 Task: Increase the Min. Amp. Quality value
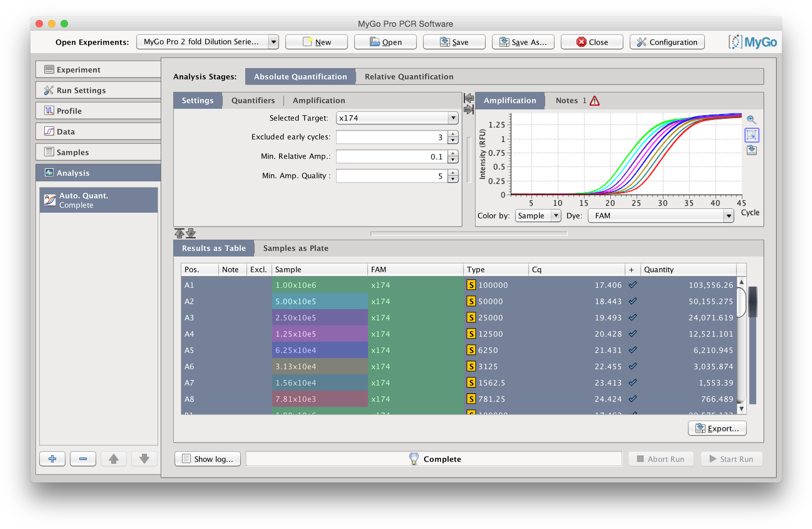(x=453, y=172)
